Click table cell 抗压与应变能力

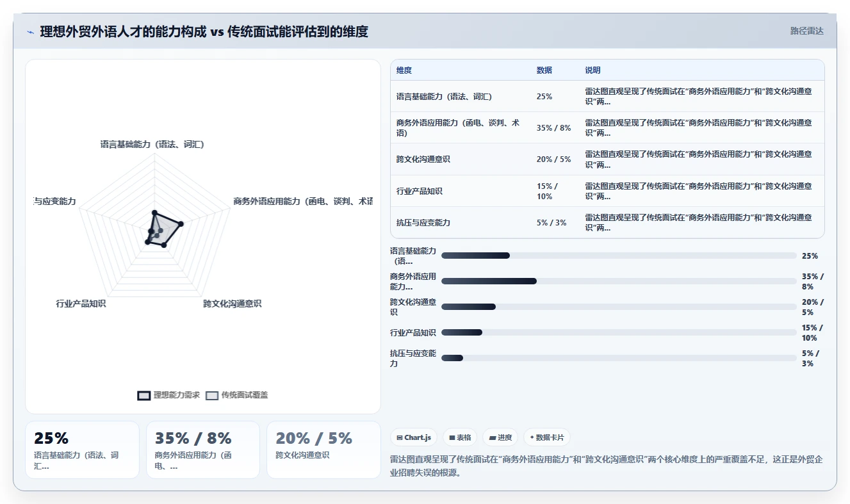point(423,223)
